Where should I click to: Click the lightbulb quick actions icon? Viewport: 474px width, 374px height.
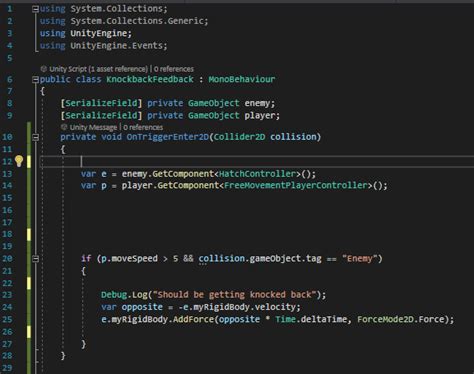click(19, 161)
